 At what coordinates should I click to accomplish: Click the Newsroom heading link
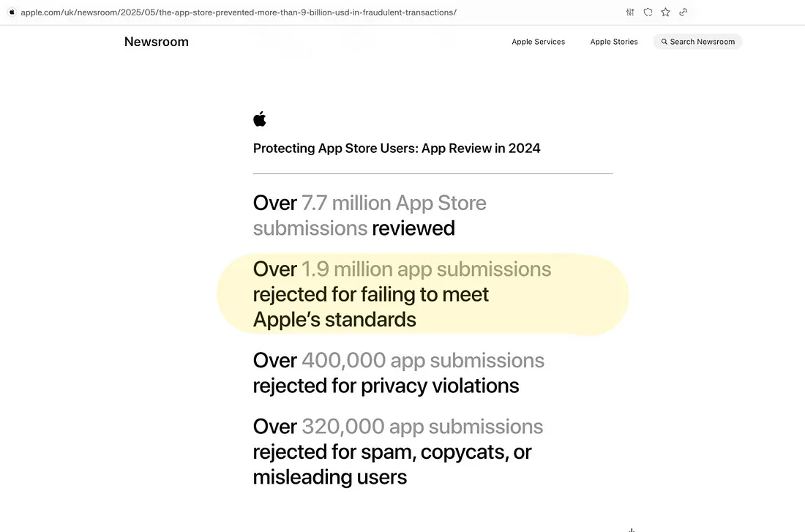156,42
